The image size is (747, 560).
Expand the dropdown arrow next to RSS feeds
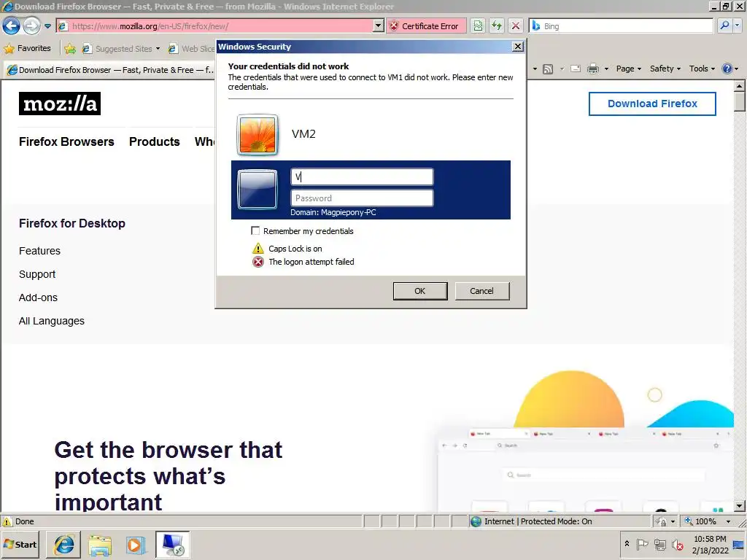[x=562, y=69]
